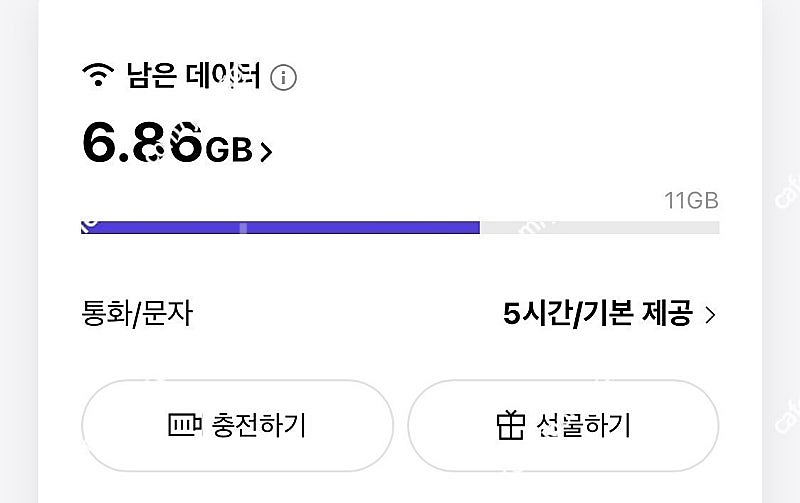Open chevron next to 5시간/기본 제공
Image resolution: width=800 pixels, height=503 pixels.
pos(710,315)
